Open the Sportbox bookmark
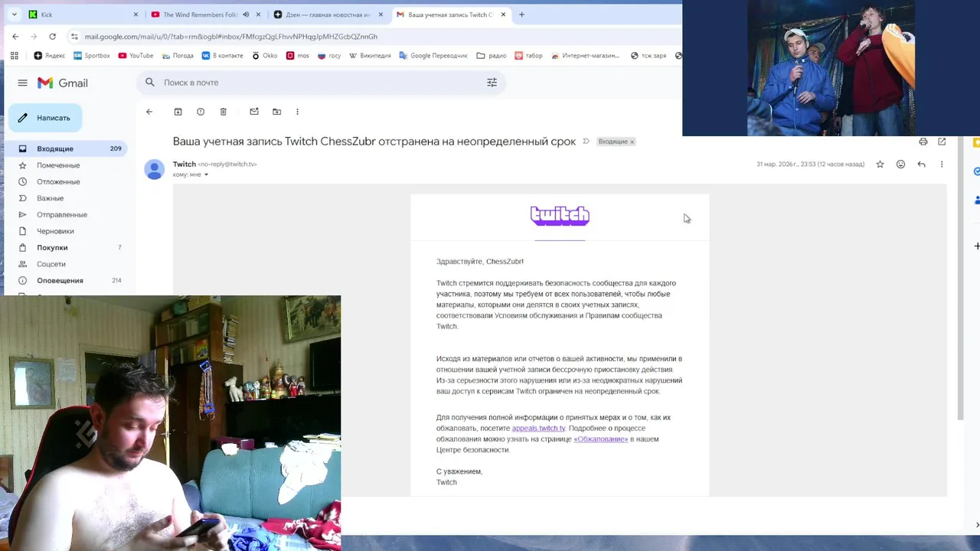The width and height of the screenshot is (980, 551). (92, 56)
